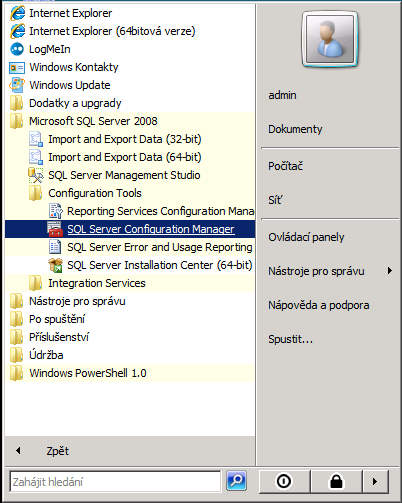Click the magnifier search button
This screenshot has height=503, width=402.
[236, 481]
